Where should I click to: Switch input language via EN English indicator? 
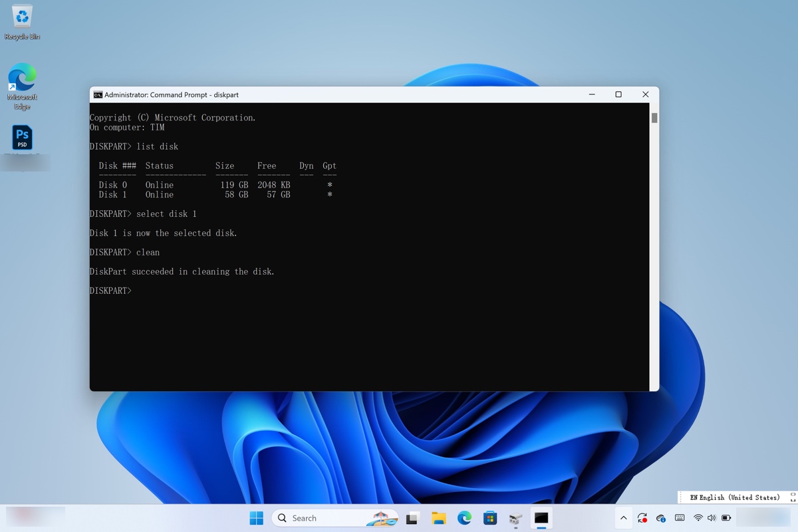coord(736,497)
